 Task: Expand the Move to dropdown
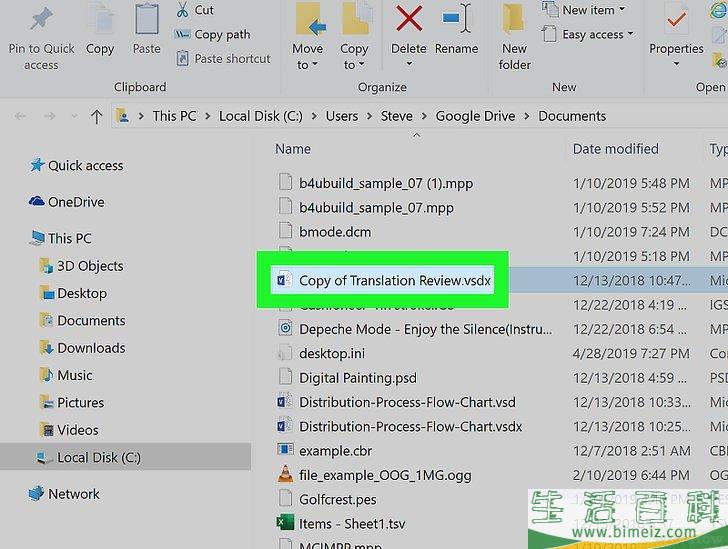pos(307,57)
